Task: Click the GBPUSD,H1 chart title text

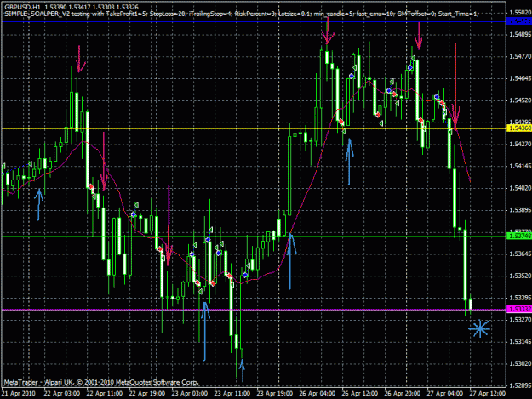Action: pyautogui.click(x=22, y=7)
